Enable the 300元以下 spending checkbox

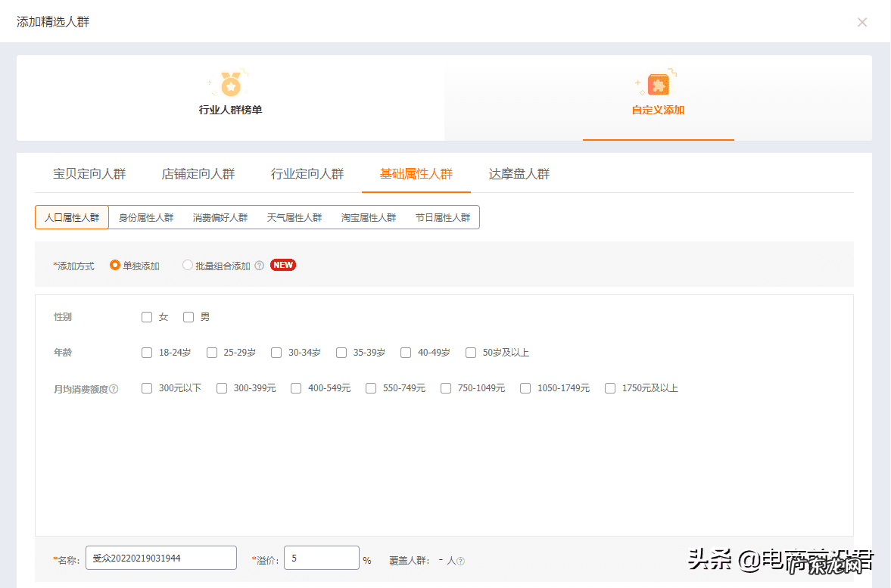(147, 387)
